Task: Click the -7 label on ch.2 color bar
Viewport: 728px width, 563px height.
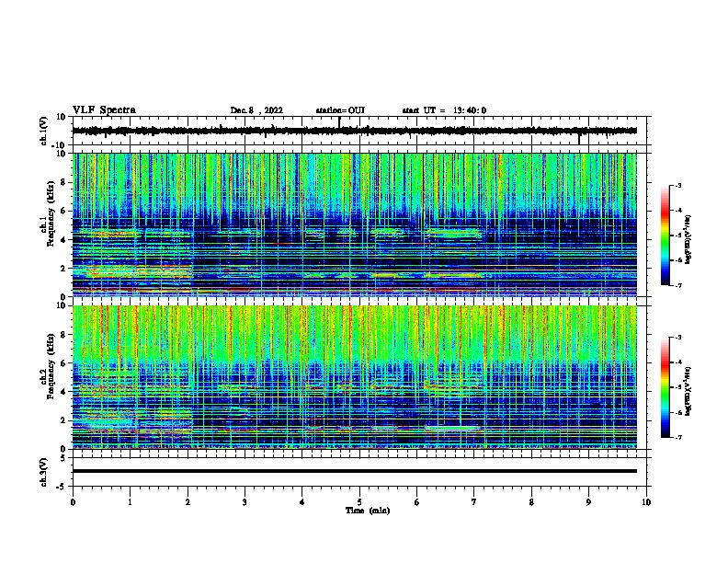Action: click(677, 438)
